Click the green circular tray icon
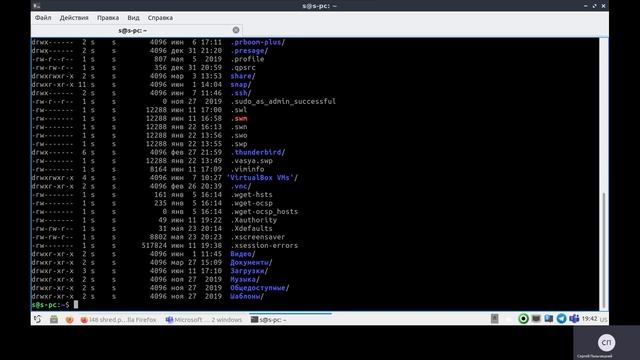 click(523, 319)
